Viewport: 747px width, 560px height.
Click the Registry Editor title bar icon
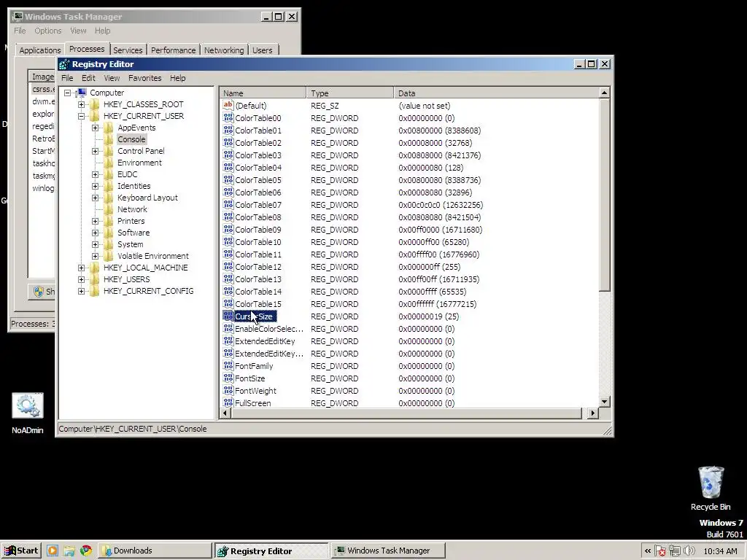(x=64, y=64)
